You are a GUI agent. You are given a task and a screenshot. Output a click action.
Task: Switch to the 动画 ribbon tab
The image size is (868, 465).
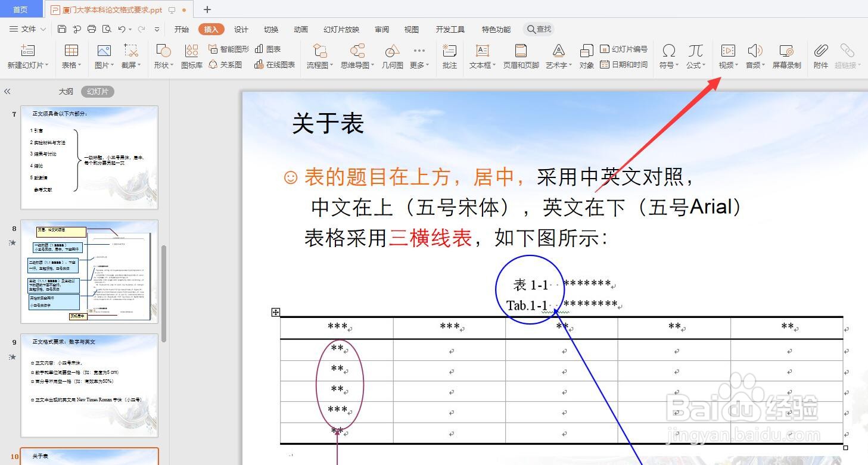301,29
